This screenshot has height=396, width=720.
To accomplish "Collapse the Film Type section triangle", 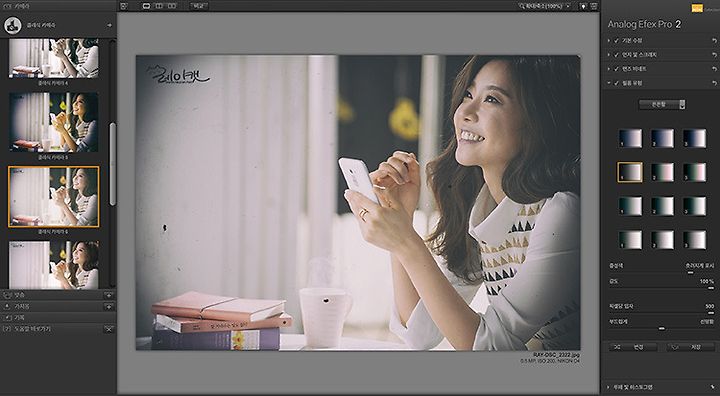I will click(x=609, y=83).
